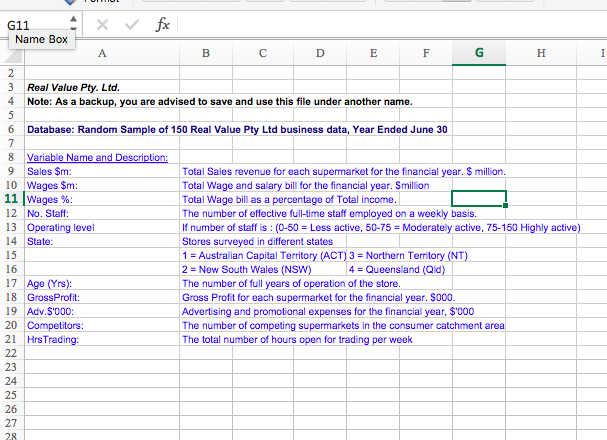The height and width of the screenshot is (440, 607).
Task: Click the 'Age (Yrs):' cell
Action: pyautogui.click(x=102, y=283)
